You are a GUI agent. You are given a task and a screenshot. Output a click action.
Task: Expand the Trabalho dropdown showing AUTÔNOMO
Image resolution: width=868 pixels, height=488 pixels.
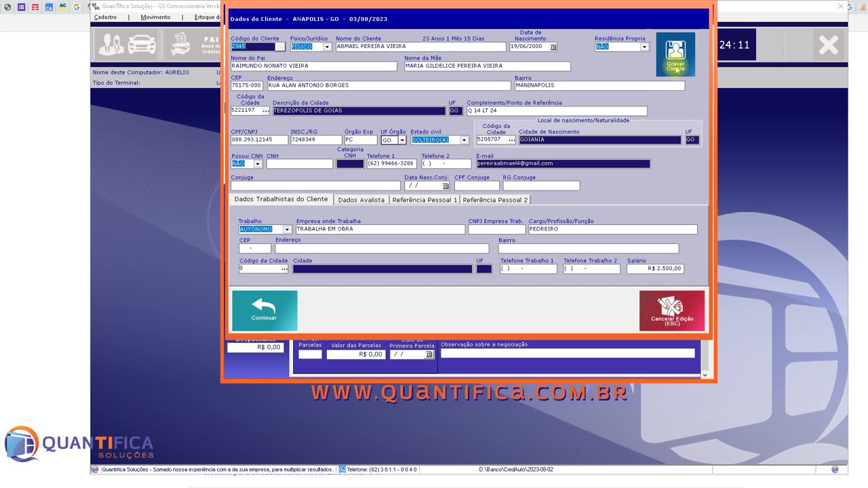tap(287, 230)
